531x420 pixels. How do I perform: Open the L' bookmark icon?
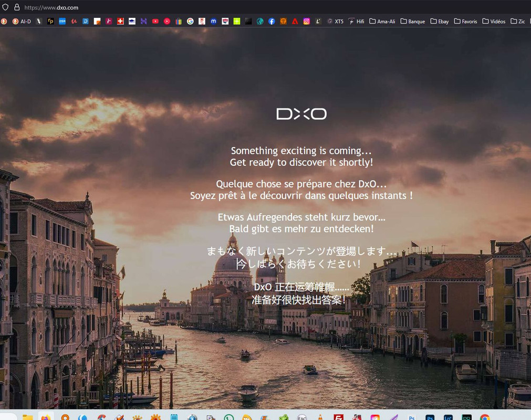pyautogui.click(x=318, y=22)
